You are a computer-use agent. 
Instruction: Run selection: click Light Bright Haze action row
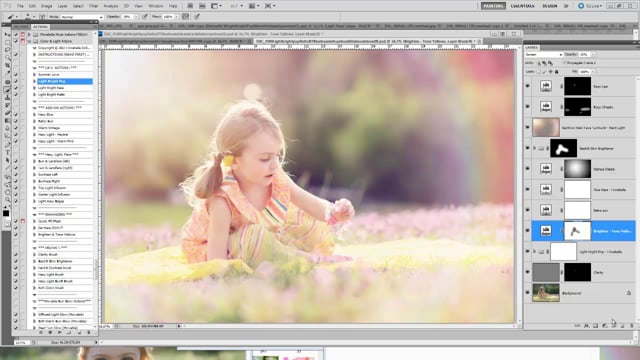point(64,88)
